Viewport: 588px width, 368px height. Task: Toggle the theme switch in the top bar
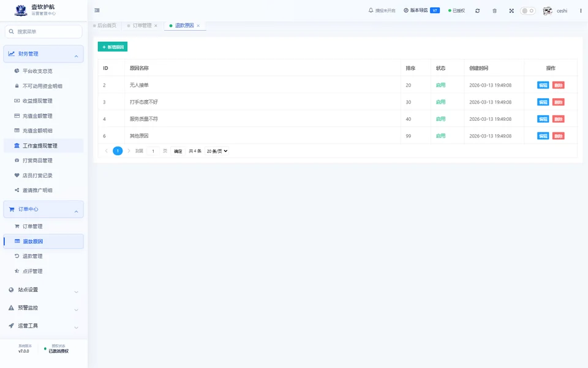pyautogui.click(x=527, y=11)
